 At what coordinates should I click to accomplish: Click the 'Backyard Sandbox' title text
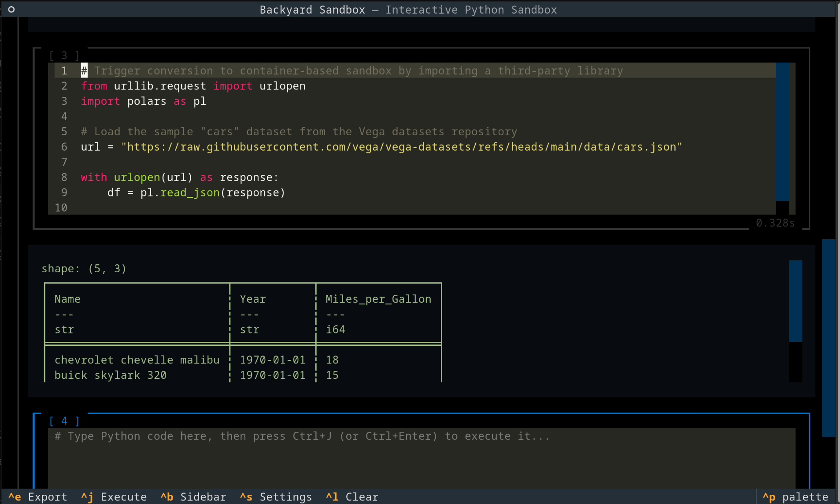point(312,10)
